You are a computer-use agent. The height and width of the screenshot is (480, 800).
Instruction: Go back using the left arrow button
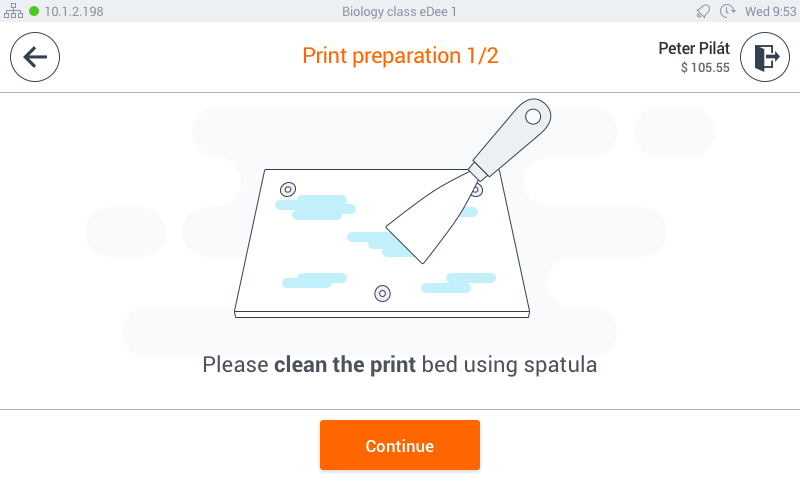pos(35,57)
